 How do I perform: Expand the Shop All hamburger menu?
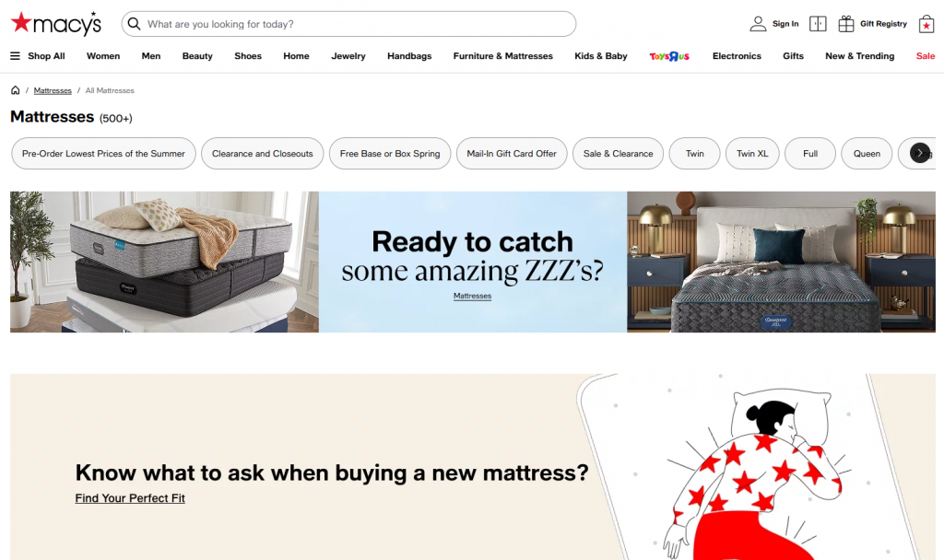tap(15, 56)
